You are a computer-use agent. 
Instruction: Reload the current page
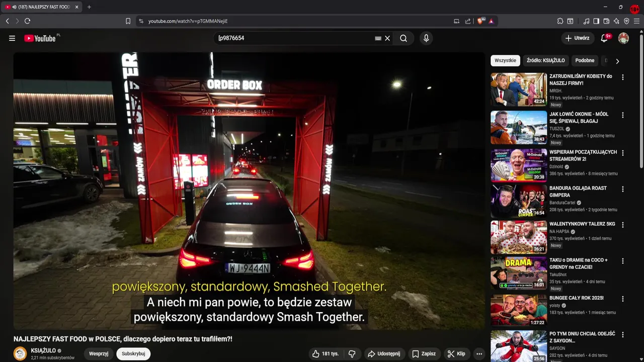click(x=27, y=21)
